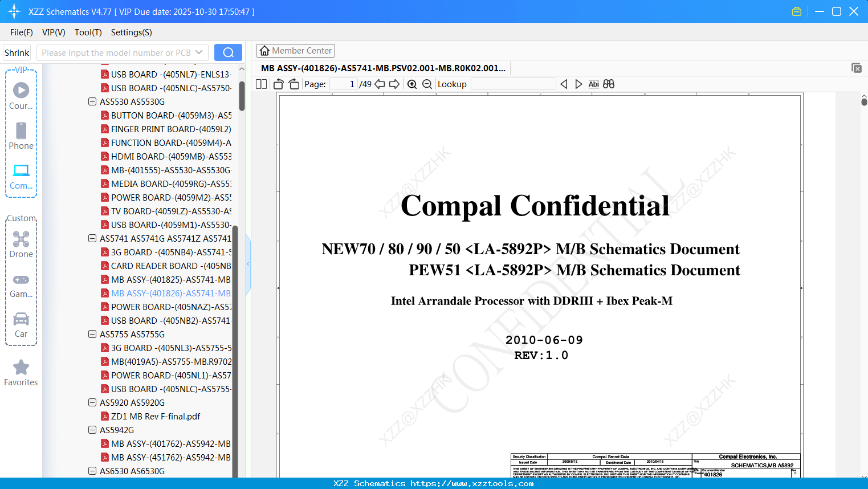Image resolution: width=868 pixels, height=489 pixels.
Task: Open 3G BOARD-(405NL3)-AS5755 file
Action: pos(166,348)
